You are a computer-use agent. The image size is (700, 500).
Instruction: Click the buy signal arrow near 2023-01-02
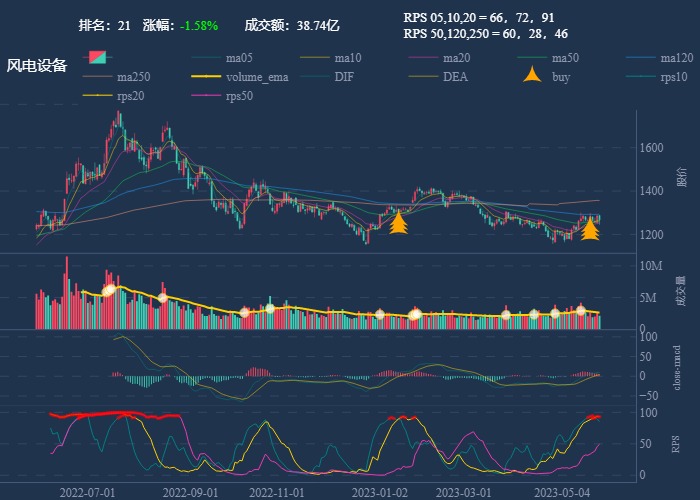click(398, 222)
